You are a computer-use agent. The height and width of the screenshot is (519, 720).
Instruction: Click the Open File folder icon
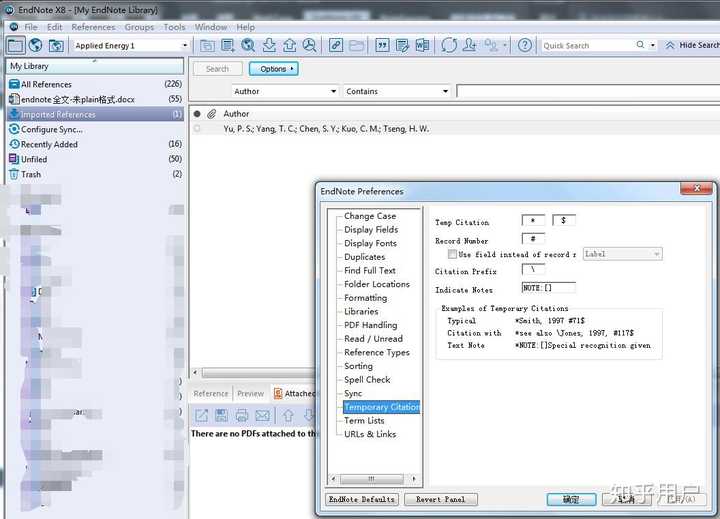click(x=356, y=45)
